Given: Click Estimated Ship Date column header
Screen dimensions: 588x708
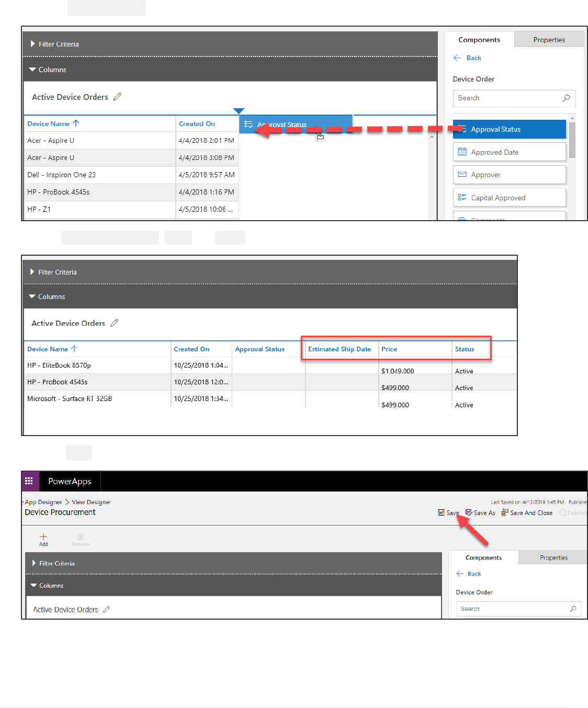Looking at the screenshot, I should (x=340, y=349).
